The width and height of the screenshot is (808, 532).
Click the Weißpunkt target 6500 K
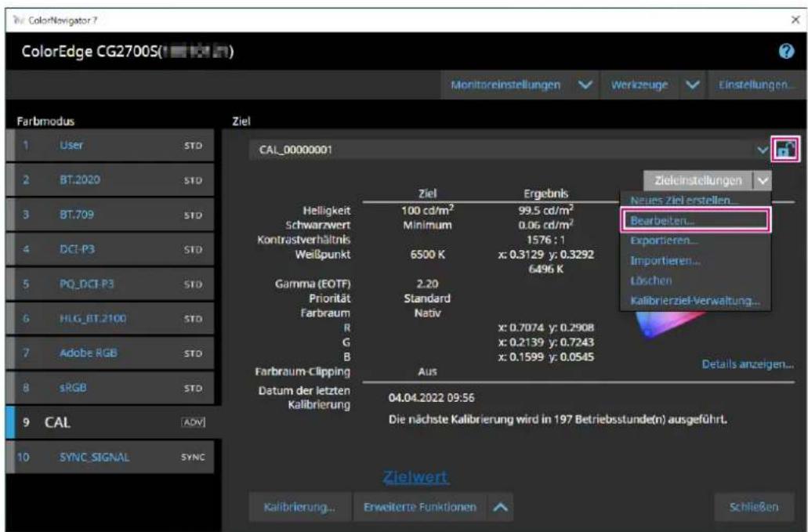pyautogui.click(x=427, y=255)
